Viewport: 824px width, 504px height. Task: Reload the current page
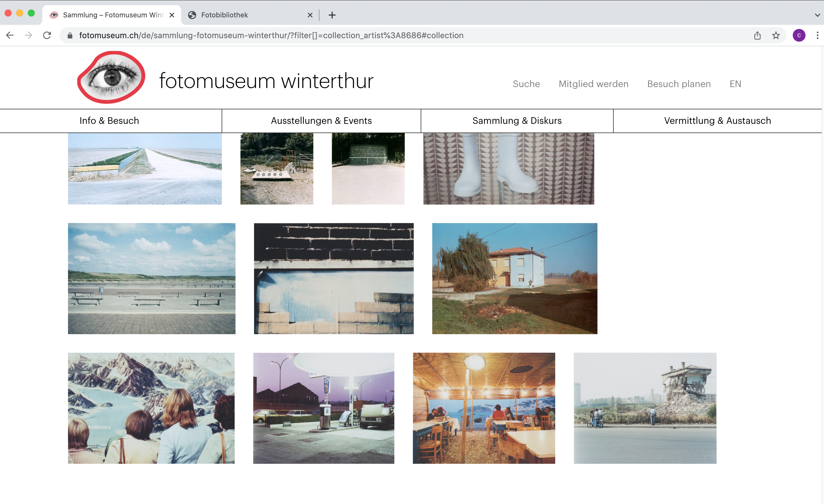pyautogui.click(x=47, y=35)
